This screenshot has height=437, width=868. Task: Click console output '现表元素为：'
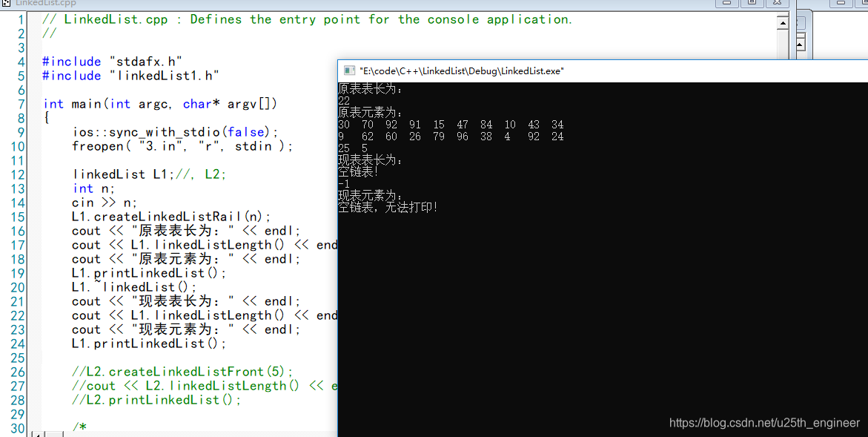point(371,196)
